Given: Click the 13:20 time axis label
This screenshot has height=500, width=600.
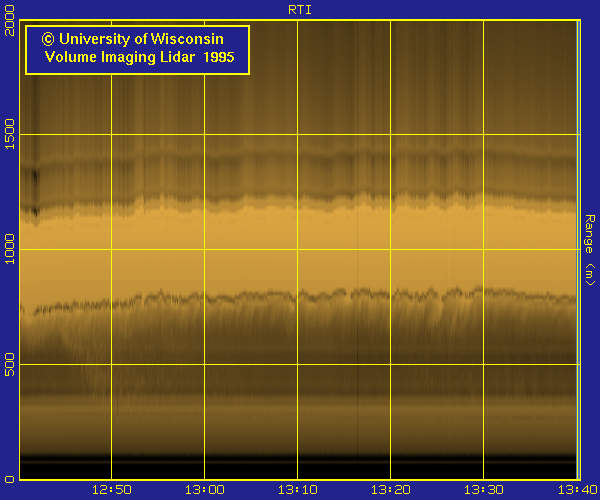Looking at the screenshot, I should click(x=390, y=490).
